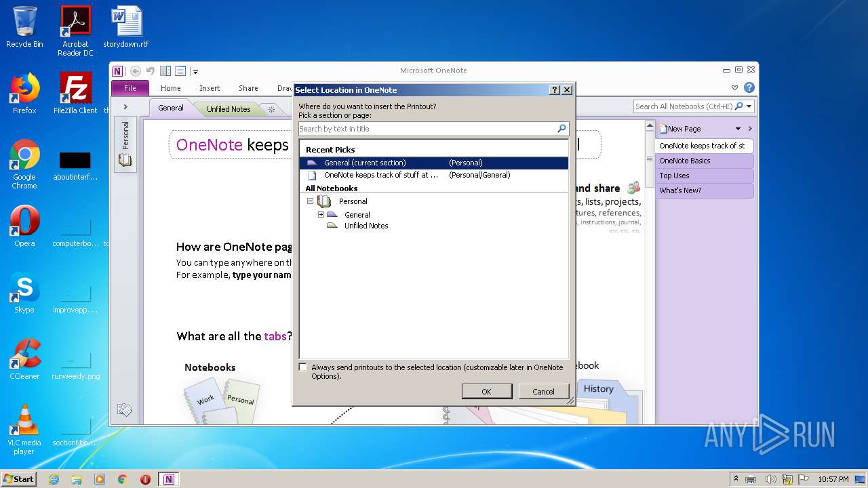Click the blue OneNote Help icon

pos(749,87)
